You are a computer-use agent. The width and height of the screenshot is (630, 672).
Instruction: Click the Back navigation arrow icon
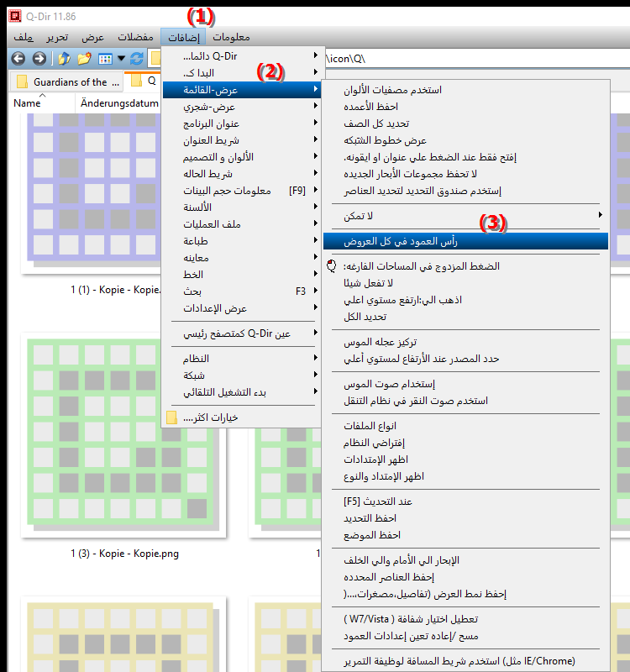(18, 58)
